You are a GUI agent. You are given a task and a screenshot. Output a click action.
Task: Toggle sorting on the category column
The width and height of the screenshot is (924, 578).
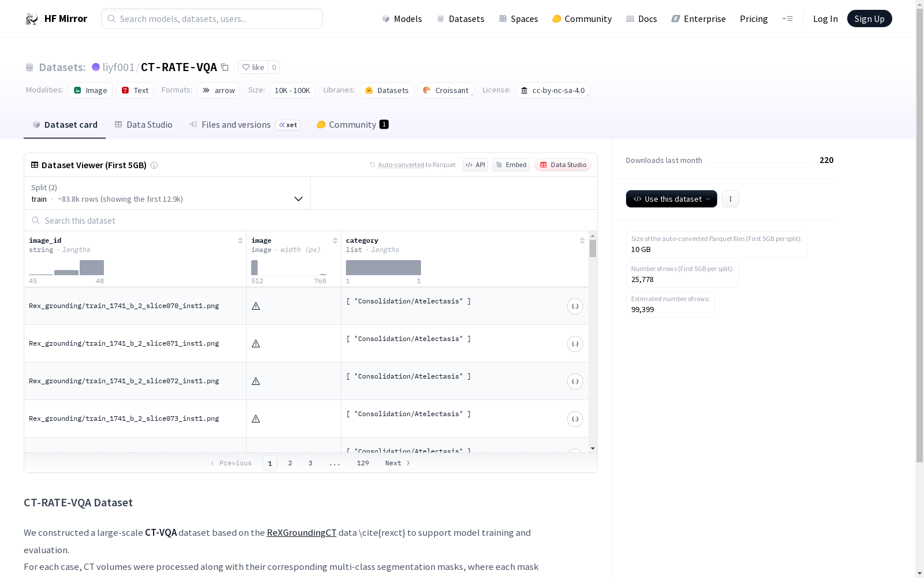coord(582,240)
